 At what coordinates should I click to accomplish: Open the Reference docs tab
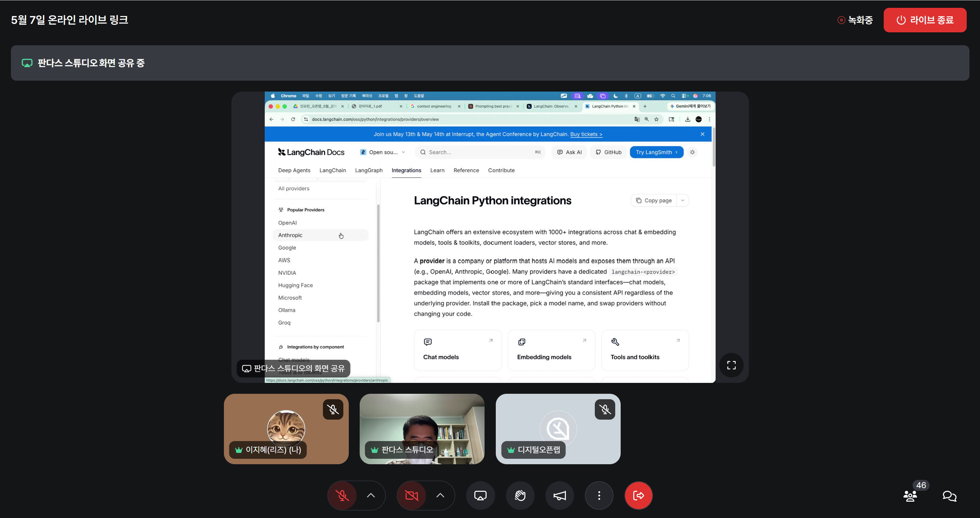466,171
